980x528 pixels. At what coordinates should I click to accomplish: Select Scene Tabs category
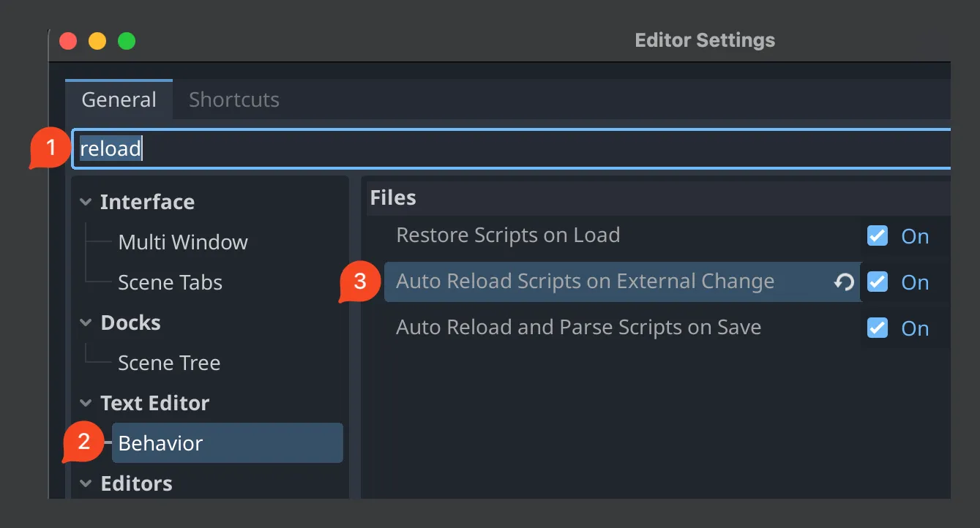[170, 282]
